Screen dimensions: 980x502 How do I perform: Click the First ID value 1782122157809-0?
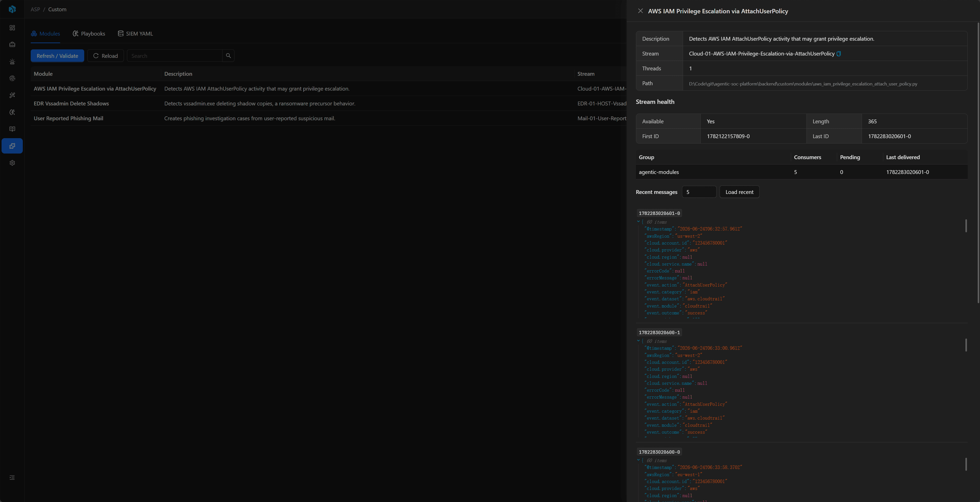click(728, 136)
